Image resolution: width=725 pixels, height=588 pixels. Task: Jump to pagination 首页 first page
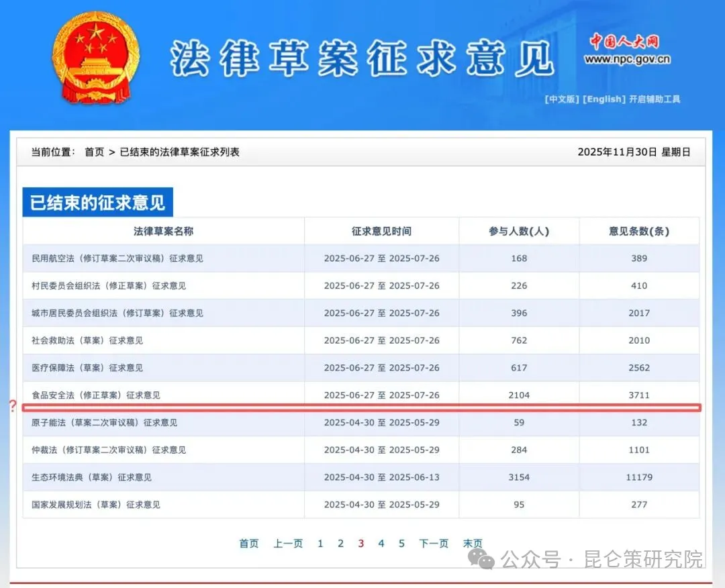tap(249, 544)
